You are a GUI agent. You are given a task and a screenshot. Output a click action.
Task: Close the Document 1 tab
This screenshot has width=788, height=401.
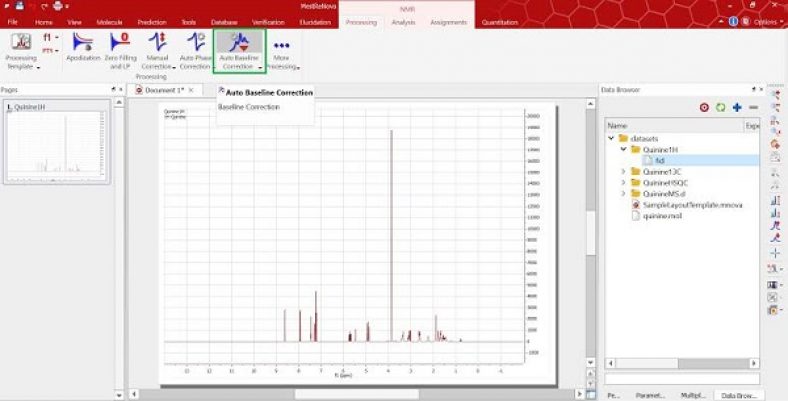[x=191, y=90]
